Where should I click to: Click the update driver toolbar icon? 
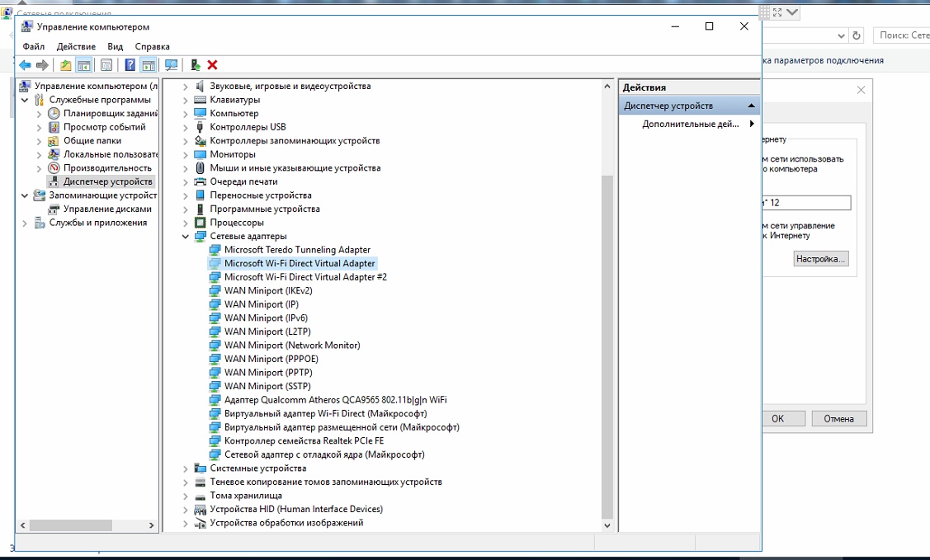coord(195,65)
